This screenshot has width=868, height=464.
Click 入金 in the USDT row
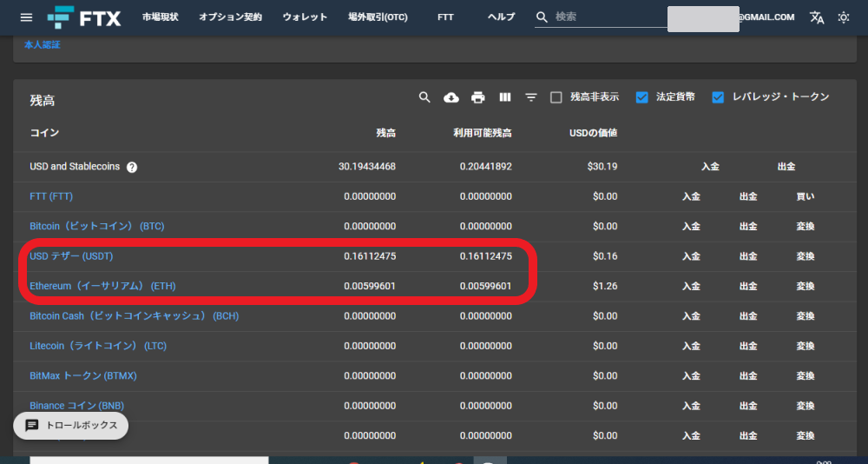coord(691,256)
